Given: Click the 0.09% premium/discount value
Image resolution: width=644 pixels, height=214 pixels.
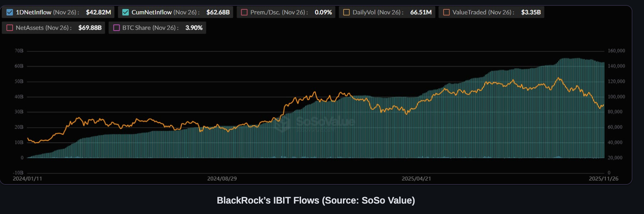Looking at the screenshot, I should point(323,12).
